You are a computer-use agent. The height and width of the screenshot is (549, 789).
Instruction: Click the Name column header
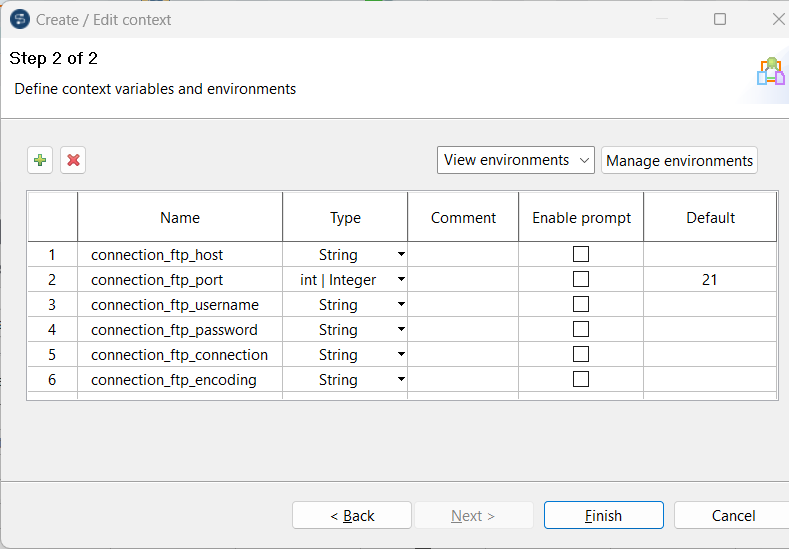pyautogui.click(x=180, y=217)
